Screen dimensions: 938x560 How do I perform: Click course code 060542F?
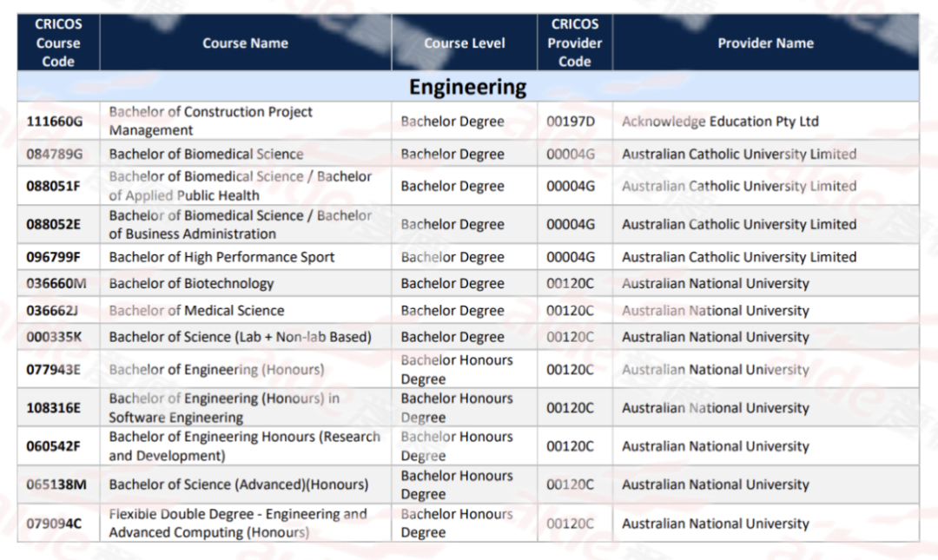(53, 446)
